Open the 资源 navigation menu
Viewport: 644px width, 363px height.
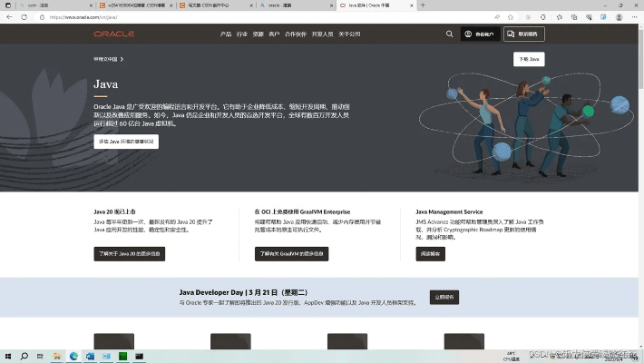(x=258, y=34)
